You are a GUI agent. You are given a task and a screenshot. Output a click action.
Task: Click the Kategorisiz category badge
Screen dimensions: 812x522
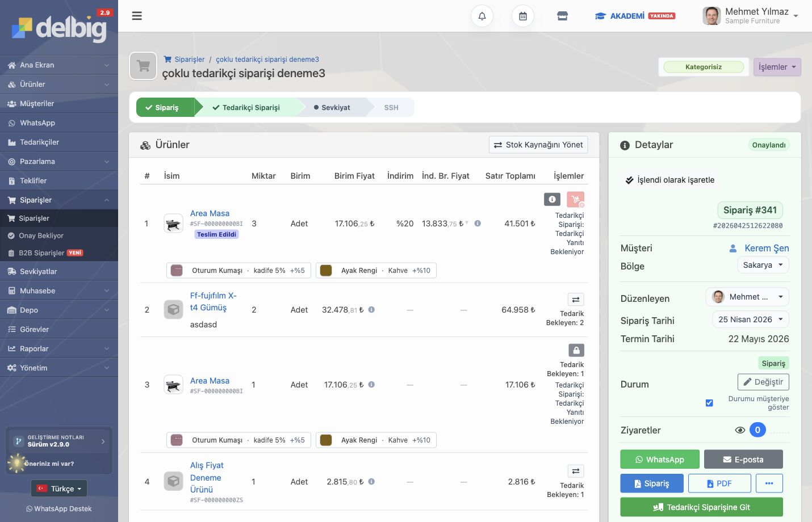point(704,67)
